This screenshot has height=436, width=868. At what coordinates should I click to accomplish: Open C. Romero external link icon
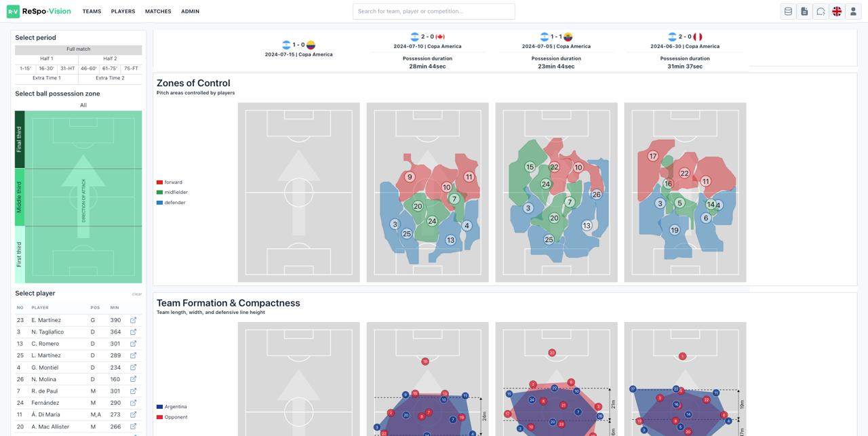(133, 344)
